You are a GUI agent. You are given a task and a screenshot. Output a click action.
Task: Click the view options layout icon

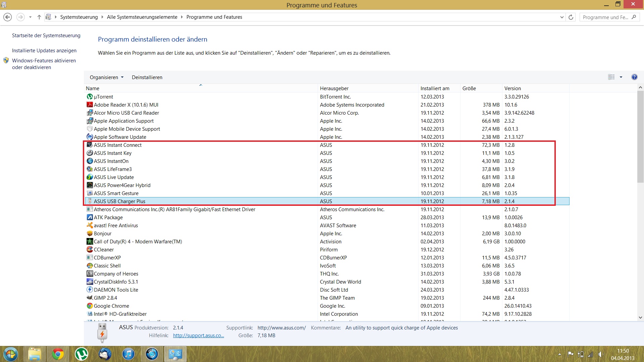tap(611, 77)
